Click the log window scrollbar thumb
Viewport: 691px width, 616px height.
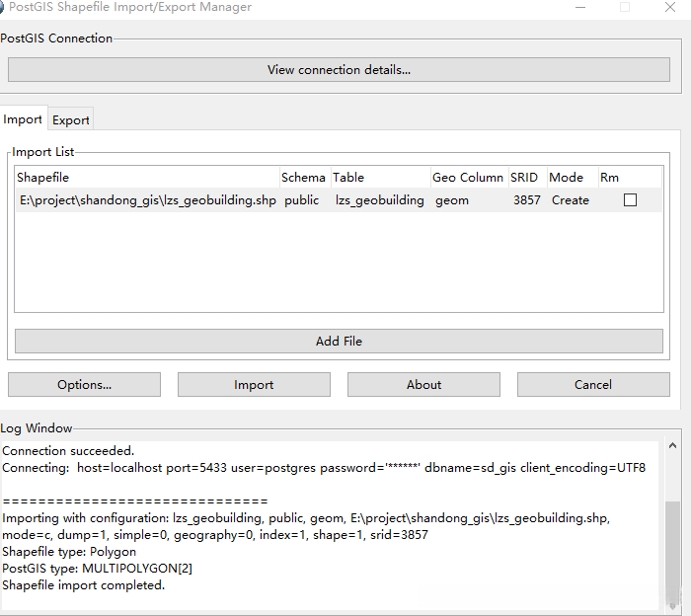tap(672, 551)
